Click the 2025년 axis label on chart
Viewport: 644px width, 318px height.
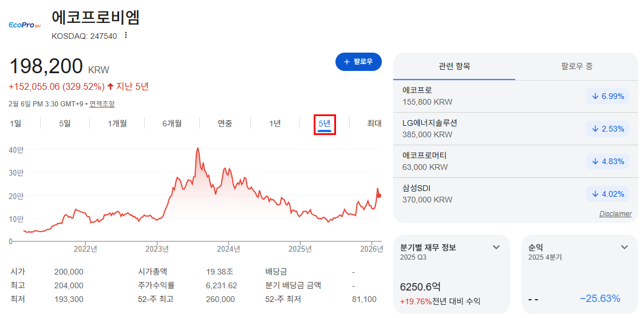tap(300, 249)
